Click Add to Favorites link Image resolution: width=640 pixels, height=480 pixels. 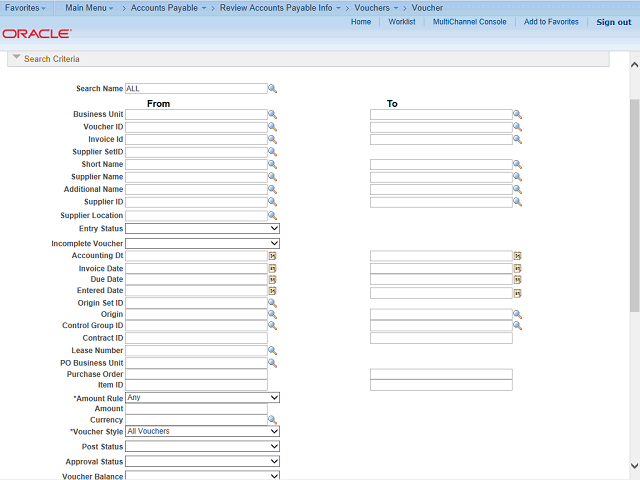coord(551,22)
